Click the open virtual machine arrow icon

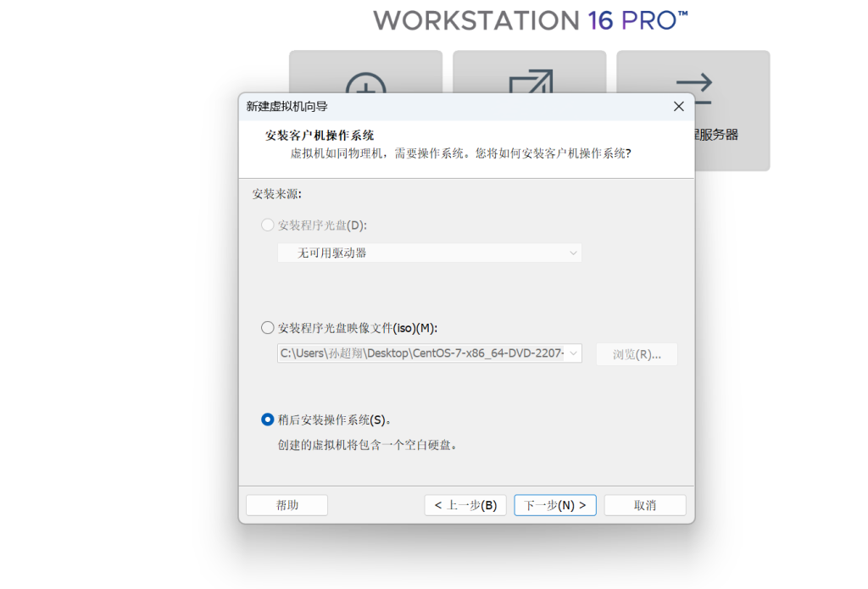(x=530, y=82)
